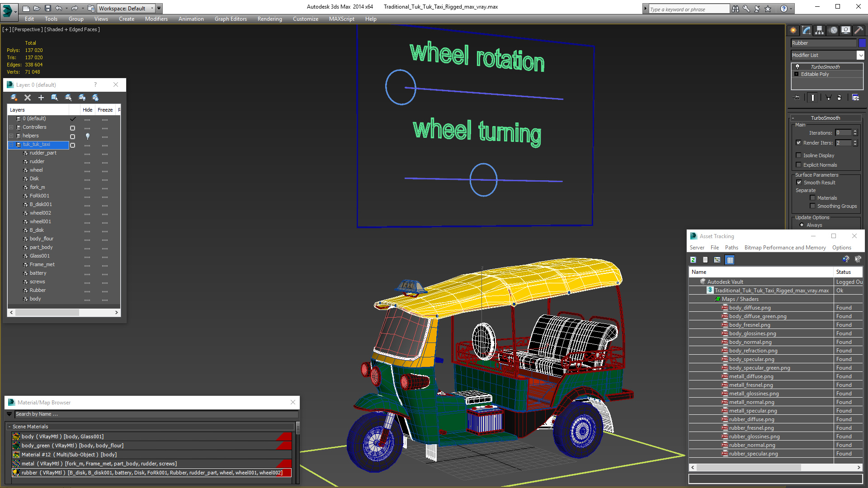Enable Isoline Display checkbox
Image resolution: width=868 pixels, height=488 pixels.
coord(798,155)
